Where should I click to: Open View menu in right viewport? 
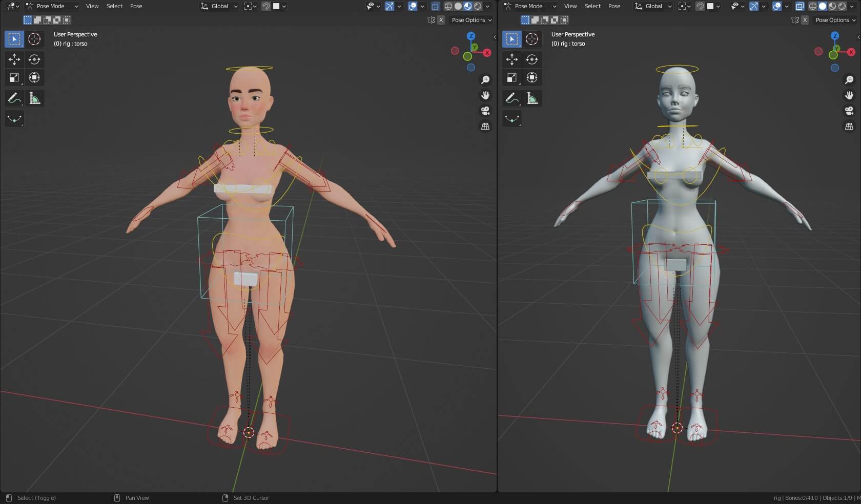pyautogui.click(x=570, y=6)
